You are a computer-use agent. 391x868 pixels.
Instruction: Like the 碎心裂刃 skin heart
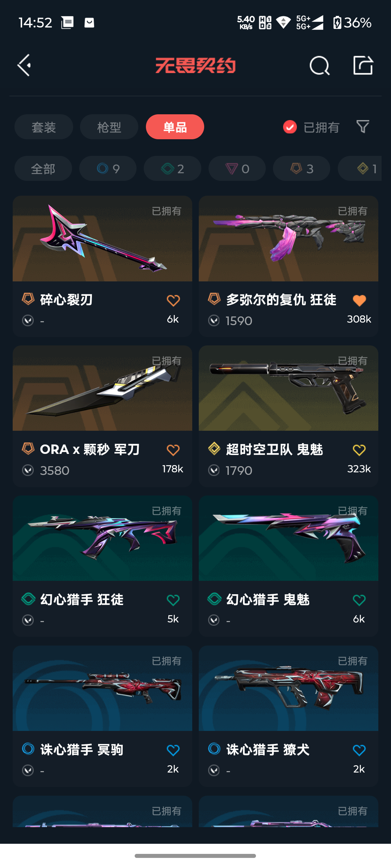coord(173,301)
